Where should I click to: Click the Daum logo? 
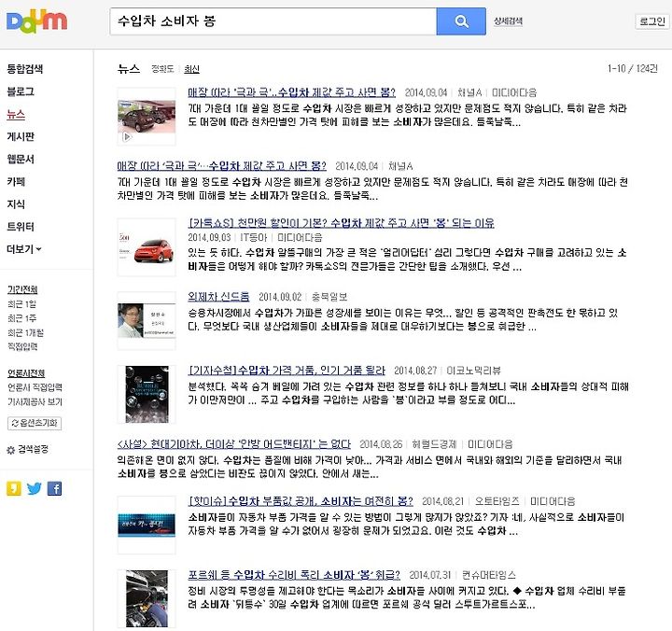[x=36, y=21]
